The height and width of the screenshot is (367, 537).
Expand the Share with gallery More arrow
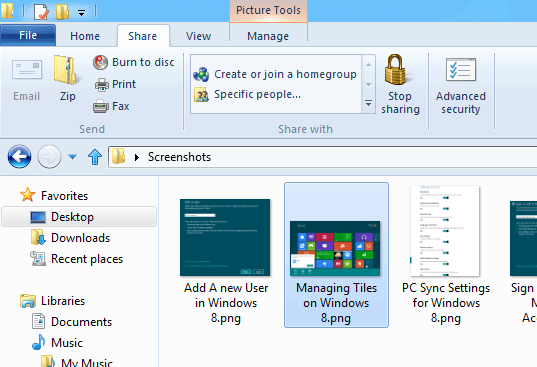coord(369,103)
